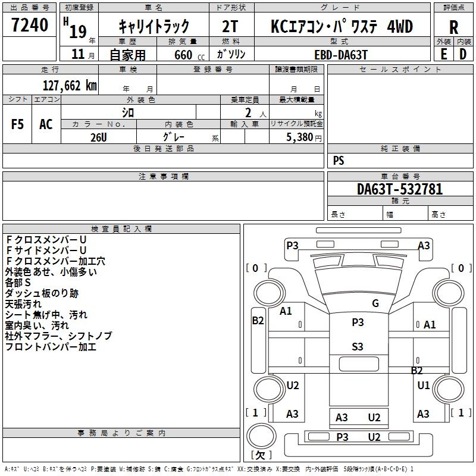Click the grade KCエアコン・パワステ 4WD

point(341,26)
